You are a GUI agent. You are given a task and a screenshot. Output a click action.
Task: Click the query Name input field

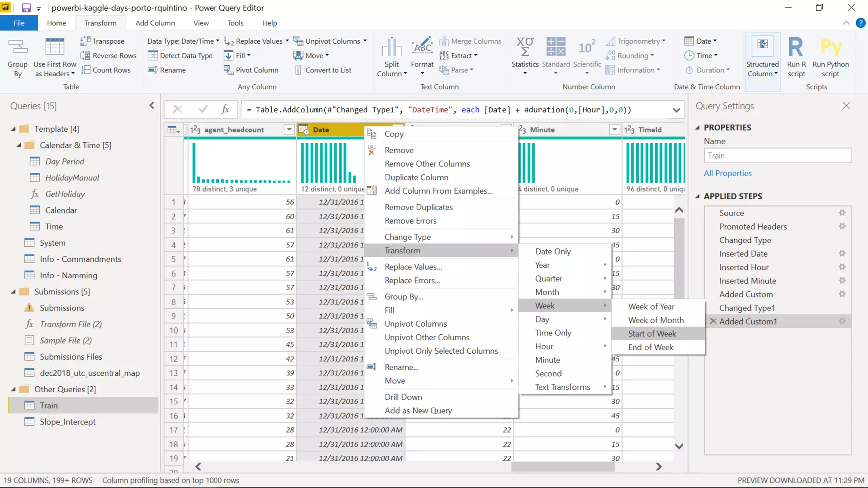(x=777, y=155)
